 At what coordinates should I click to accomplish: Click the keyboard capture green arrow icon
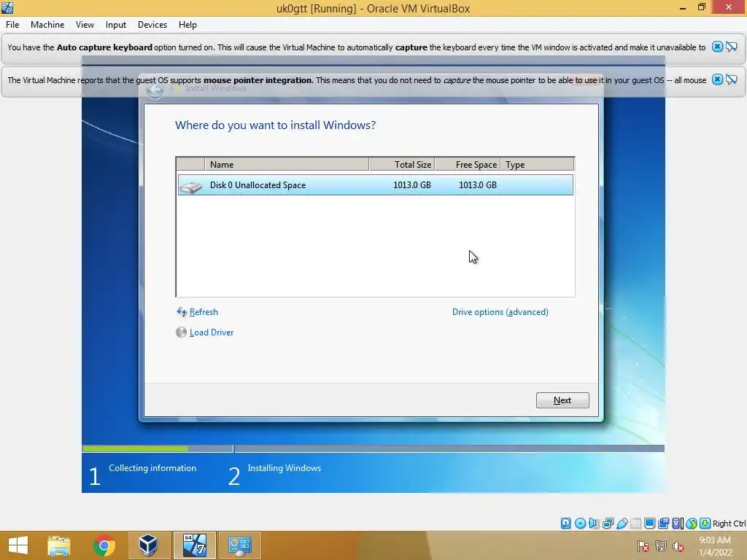coord(705,524)
